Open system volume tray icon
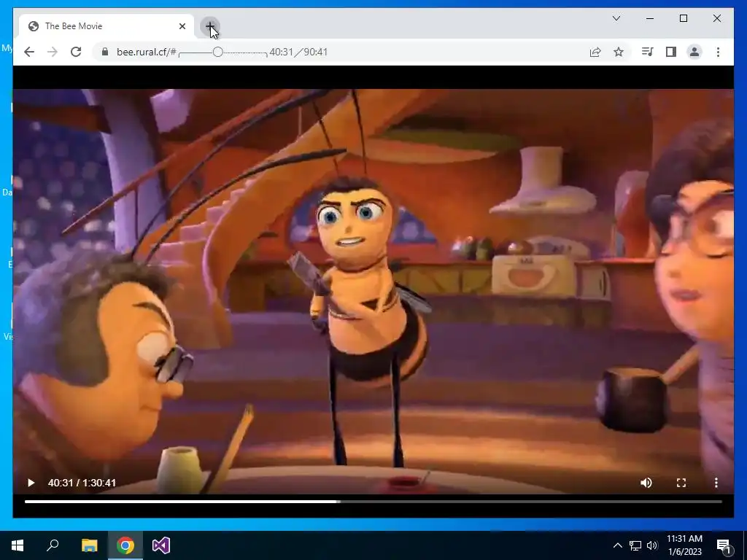The height and width of the screenshot is (560, 747). click(x=652, y=545)
